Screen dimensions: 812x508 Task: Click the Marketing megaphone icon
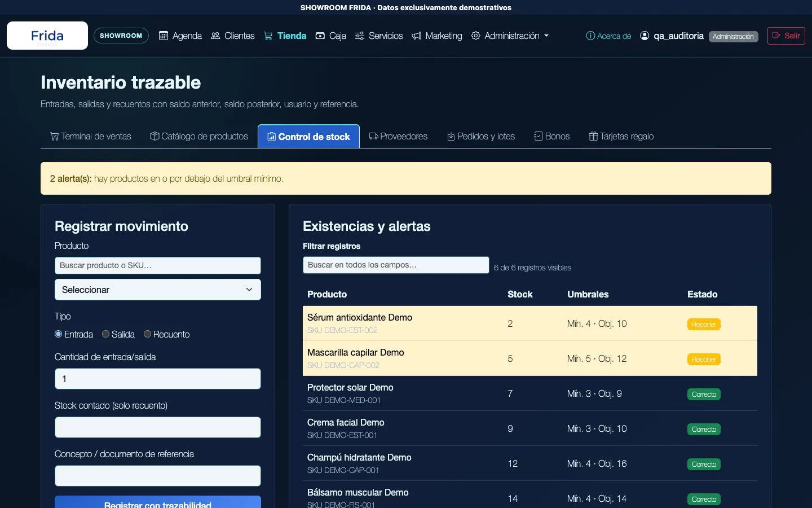(x=417, y=36)
